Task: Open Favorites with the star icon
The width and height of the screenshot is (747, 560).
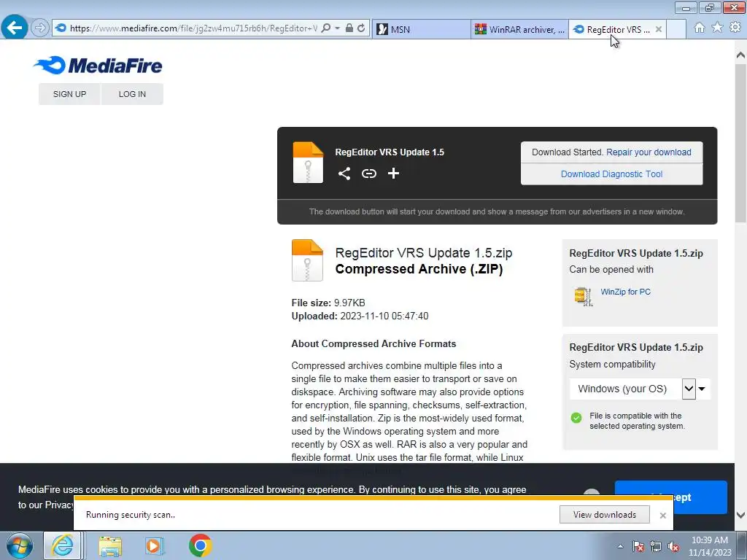Action: pos(717,28)
